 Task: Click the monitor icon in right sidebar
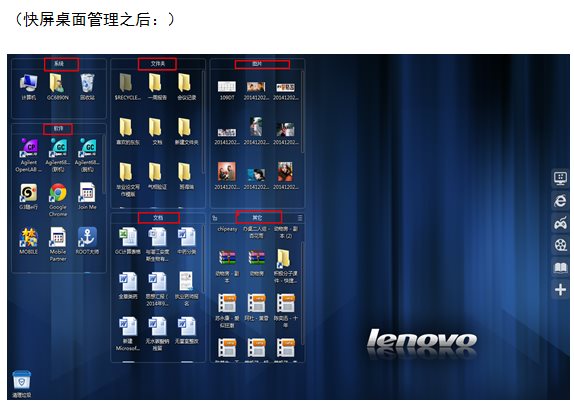pyautogui.click(x=560, y=179)
